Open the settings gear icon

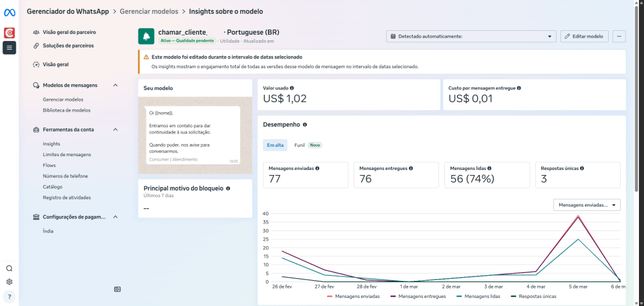[x=9, y=282]
